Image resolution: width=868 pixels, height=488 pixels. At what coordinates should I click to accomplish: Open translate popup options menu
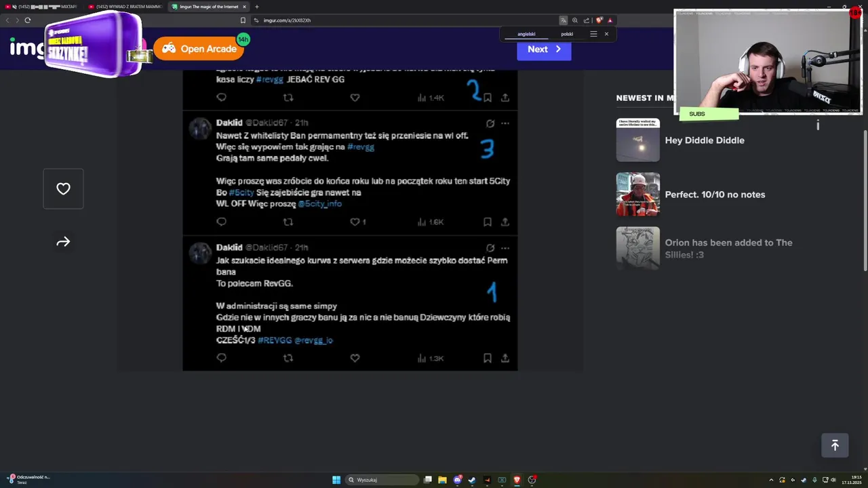tap(593, 34)
